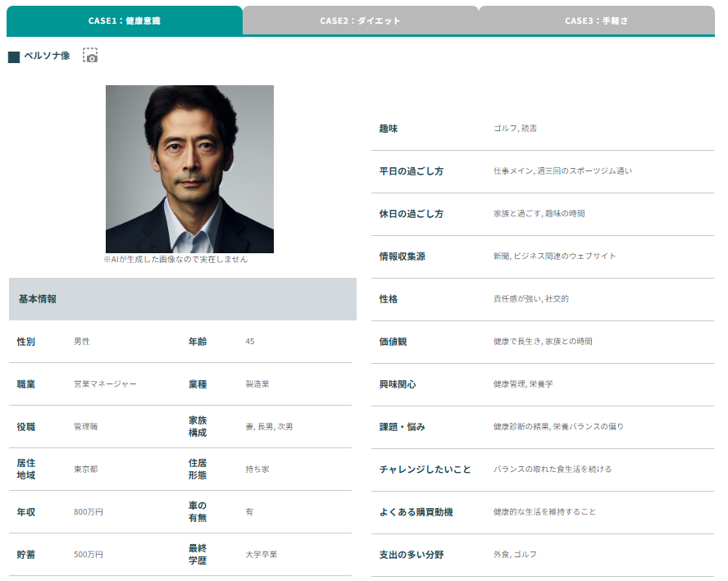Click the camera capture icon beside ペルソナ像
The width and height of the screenshot is (728, 581).
coord(90,56)
